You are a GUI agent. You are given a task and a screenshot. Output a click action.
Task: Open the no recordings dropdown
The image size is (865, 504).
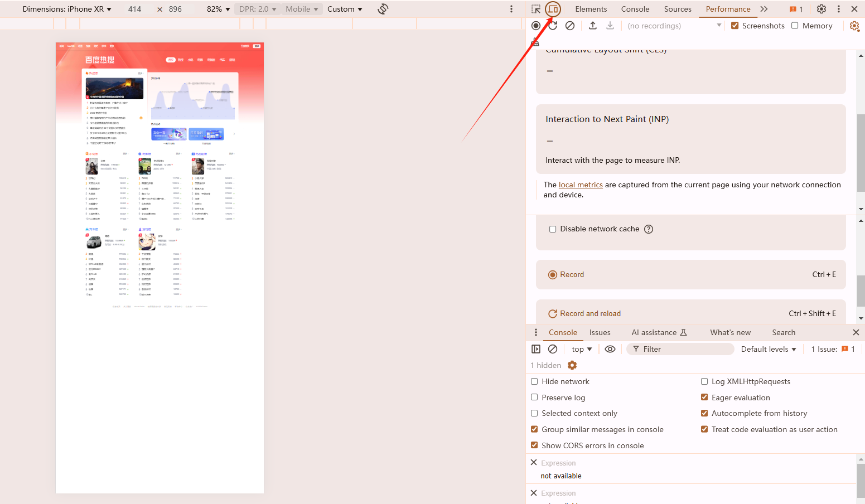[x=674, y=26]
